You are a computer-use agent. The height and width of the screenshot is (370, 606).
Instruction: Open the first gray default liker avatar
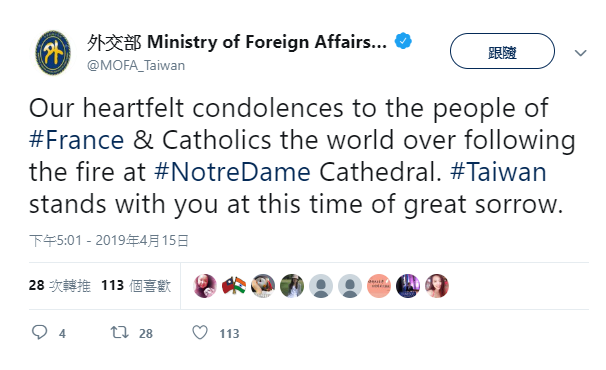click(x=321, y=286)
